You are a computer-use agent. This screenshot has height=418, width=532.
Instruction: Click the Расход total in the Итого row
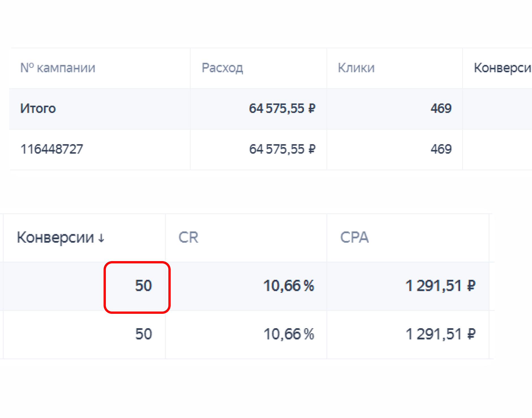[x=282, y=108]
